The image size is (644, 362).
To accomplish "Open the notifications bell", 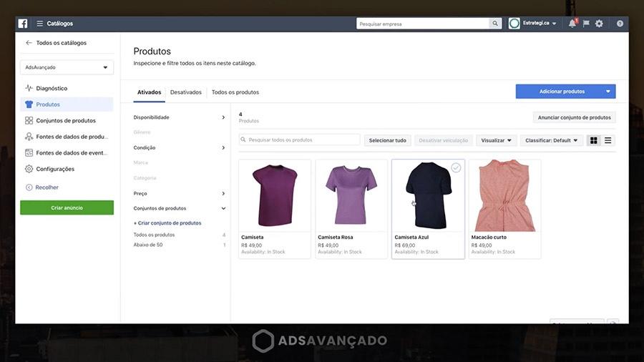I will pyautogui.click(x=572, y=24).
